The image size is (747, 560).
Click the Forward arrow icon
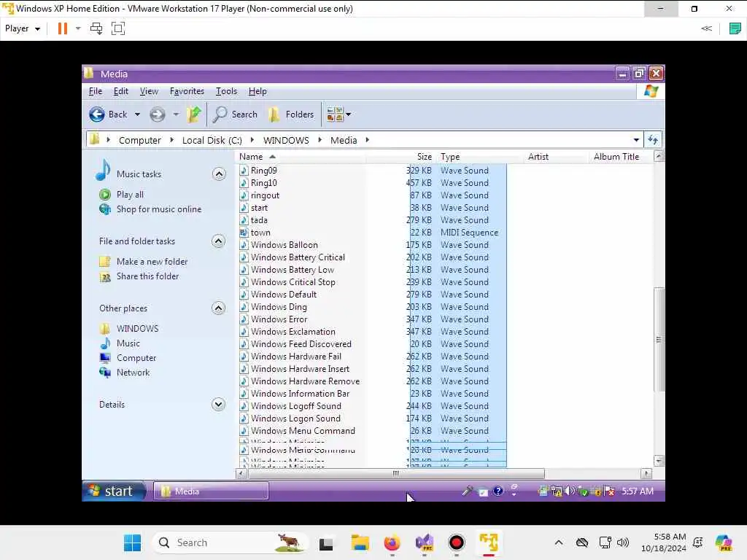(x=158, y=114)
